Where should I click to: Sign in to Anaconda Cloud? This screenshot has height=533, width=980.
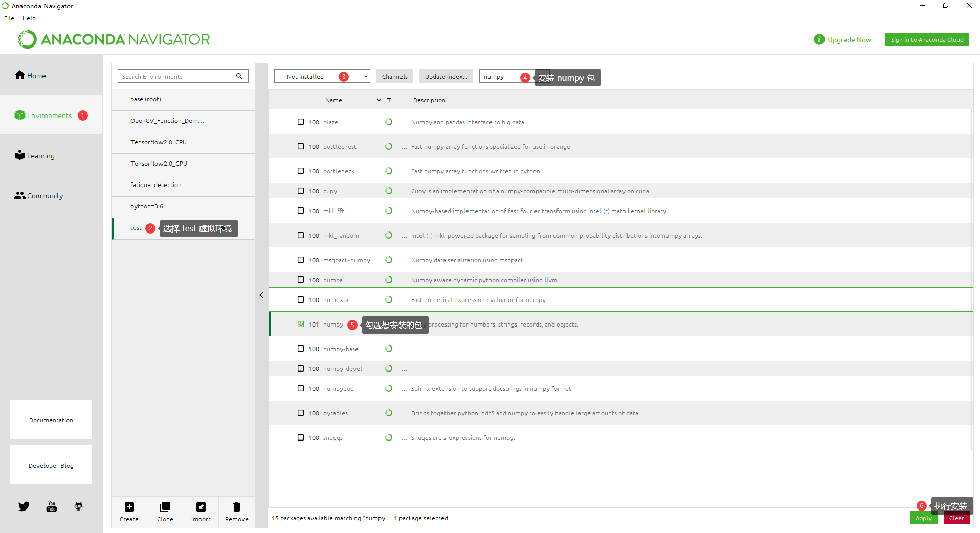coord(927,39)
